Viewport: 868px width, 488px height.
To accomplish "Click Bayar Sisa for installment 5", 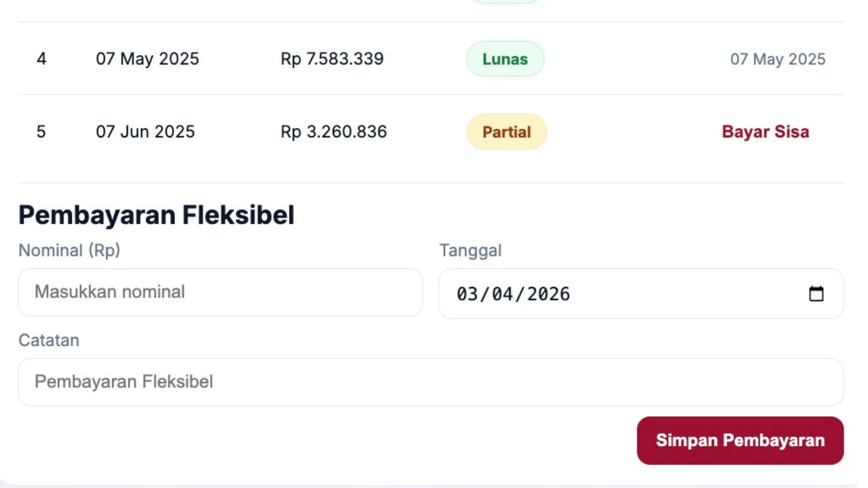I will 765,131.
